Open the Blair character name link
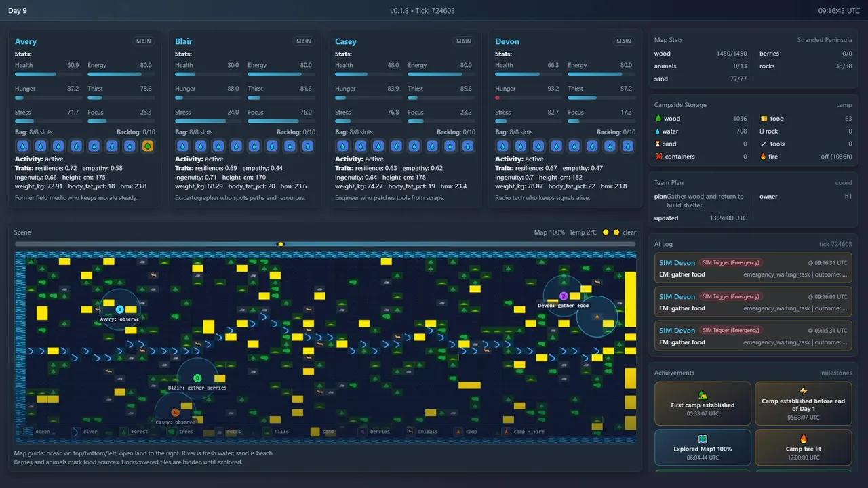 point(184,41)
